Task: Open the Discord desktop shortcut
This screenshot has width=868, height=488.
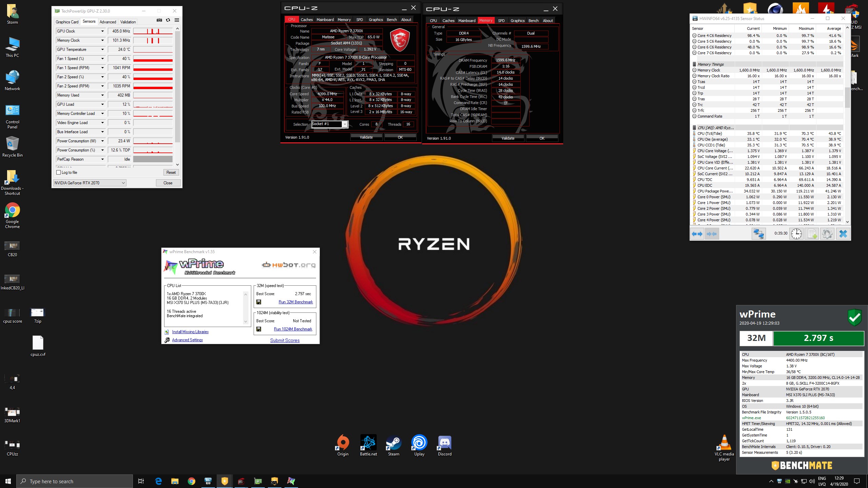Action: 445,446
